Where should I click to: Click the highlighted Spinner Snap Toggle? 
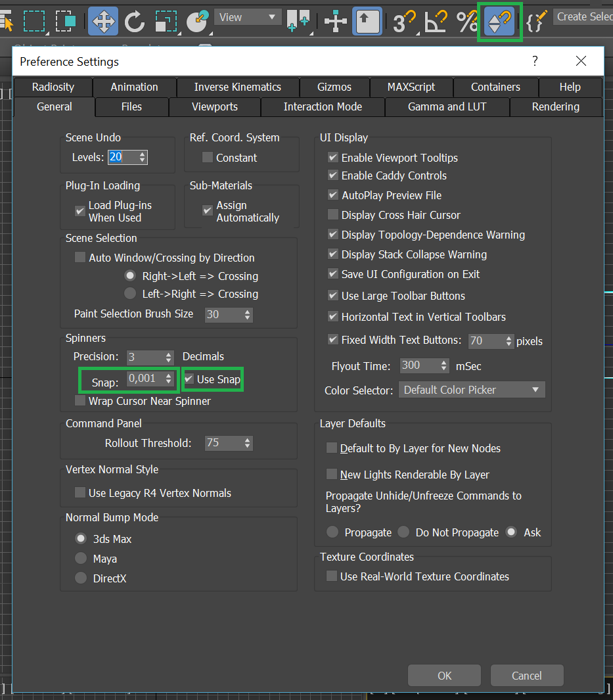[499, 21]
